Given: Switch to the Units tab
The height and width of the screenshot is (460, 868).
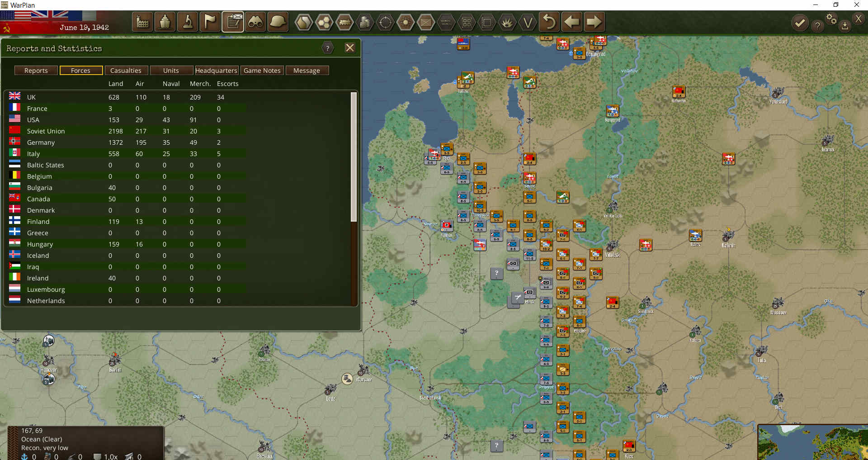Looking at the screenshot, I should (171, 71).
